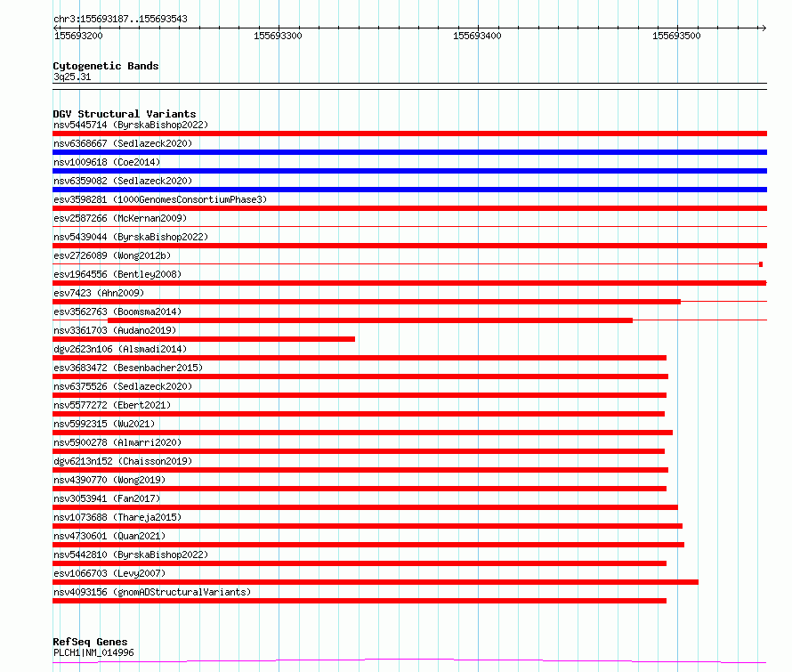
Task: Select variant dgv2623n106 (Alsmadi2014) label
Action: [x=120, y=349]
